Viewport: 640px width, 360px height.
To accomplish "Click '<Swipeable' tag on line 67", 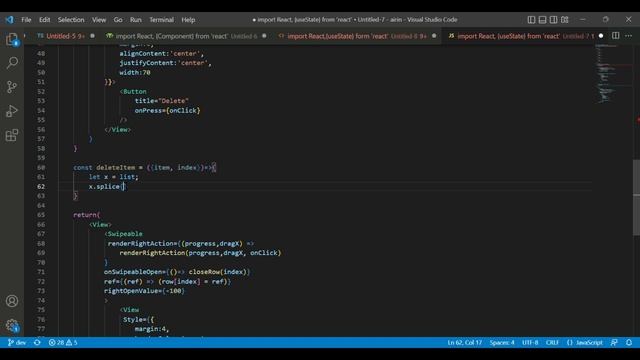I will pos(123,234).
